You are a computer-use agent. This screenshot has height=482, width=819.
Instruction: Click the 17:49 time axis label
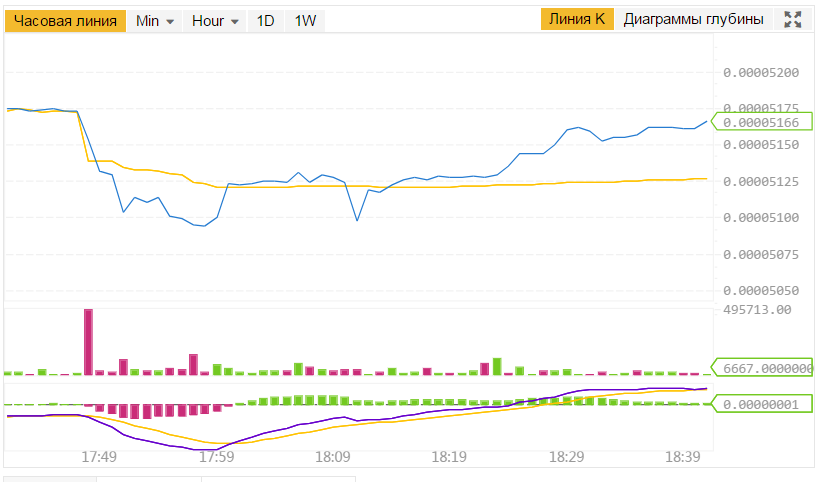(x=99, y=456)
